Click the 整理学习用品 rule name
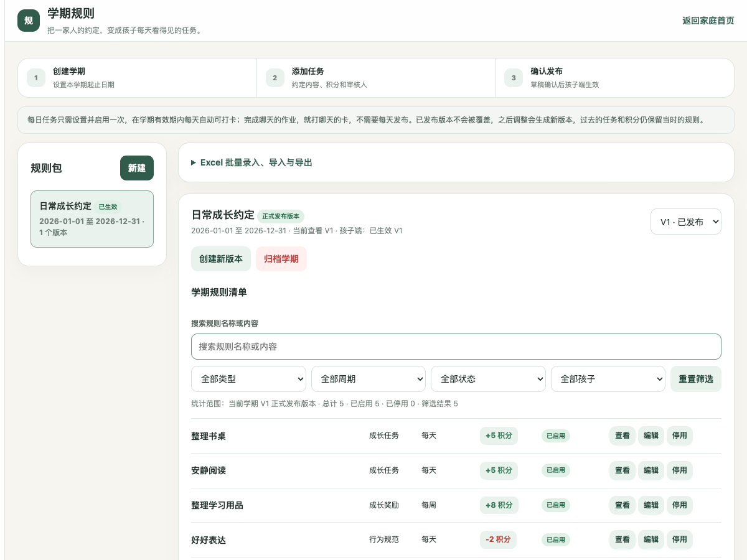This screenshot has width=747, height=560. [x=217, y=505]
